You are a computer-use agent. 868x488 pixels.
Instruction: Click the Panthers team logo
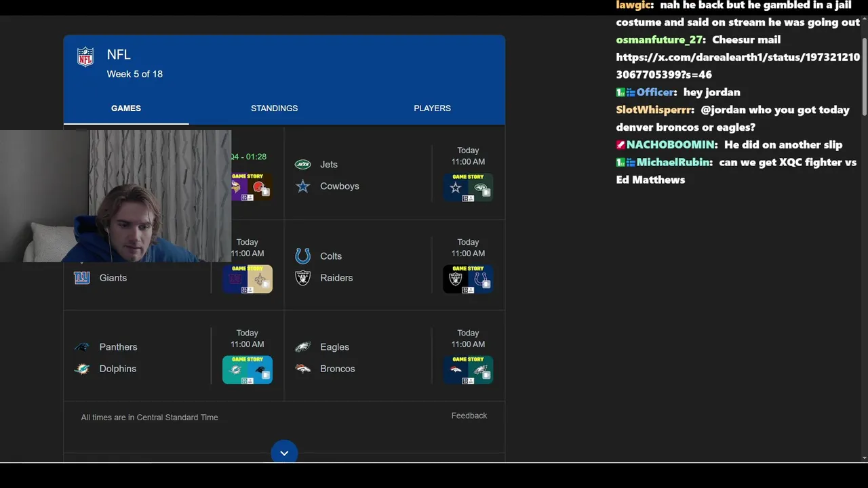82,346
